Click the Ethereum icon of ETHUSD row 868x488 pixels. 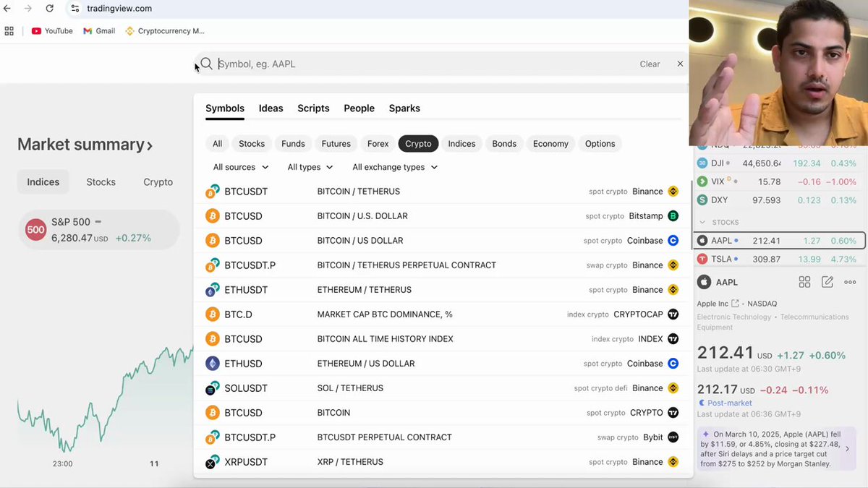pos(212,364)
